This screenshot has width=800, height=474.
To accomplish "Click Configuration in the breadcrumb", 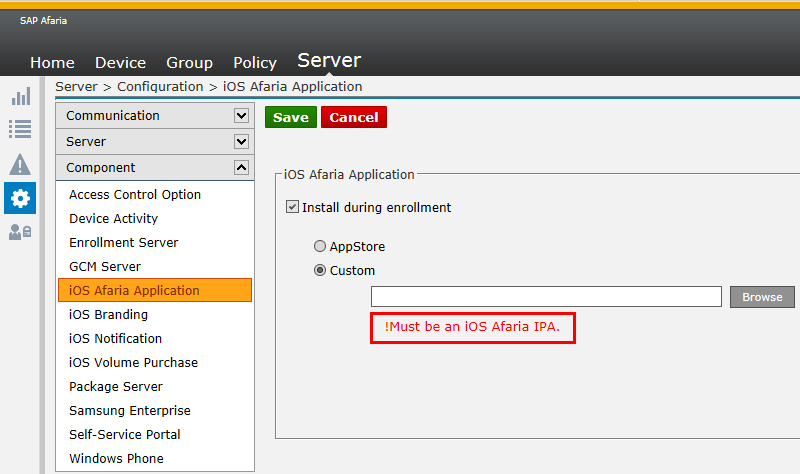I will point(160,87).
